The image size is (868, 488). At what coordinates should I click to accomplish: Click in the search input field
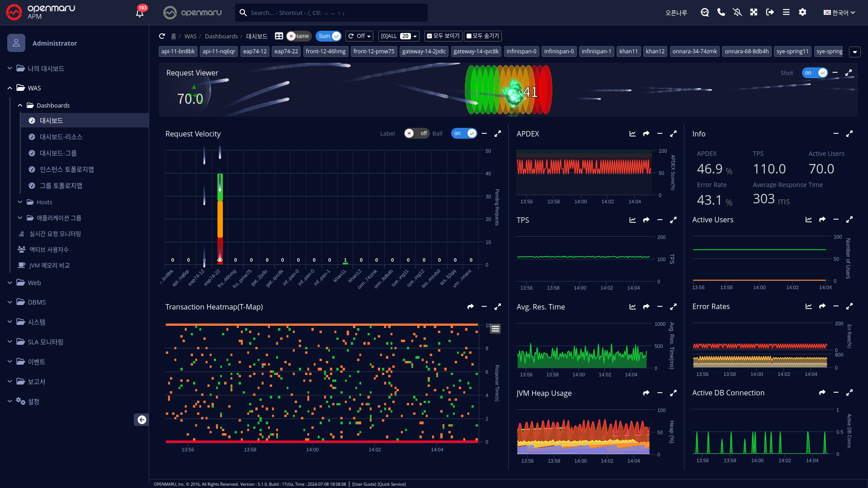click(335, 13)
